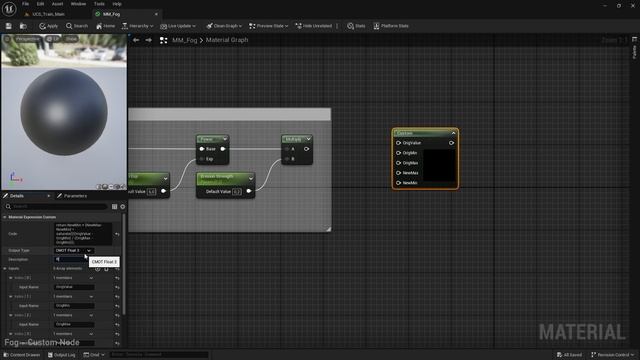Reset the Code property to default
The width and height of the screenshot is (640, 360).
(117, 234)
